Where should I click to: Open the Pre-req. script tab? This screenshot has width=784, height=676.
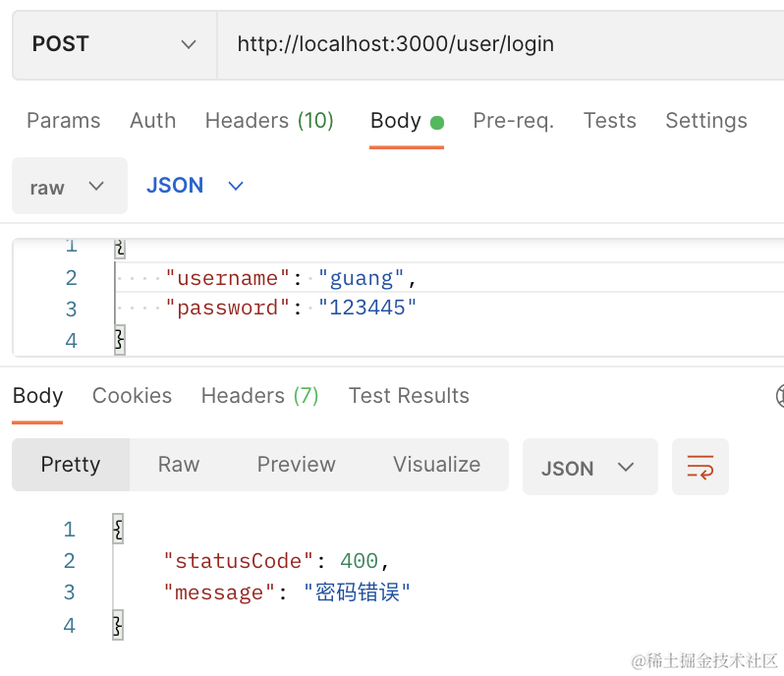(513, 121)
